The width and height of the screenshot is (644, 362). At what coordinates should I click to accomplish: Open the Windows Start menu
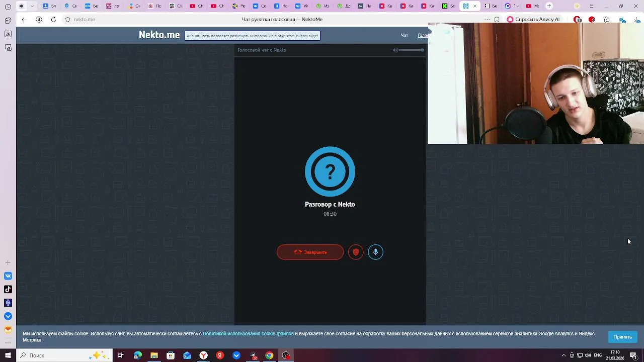[8, 355]
